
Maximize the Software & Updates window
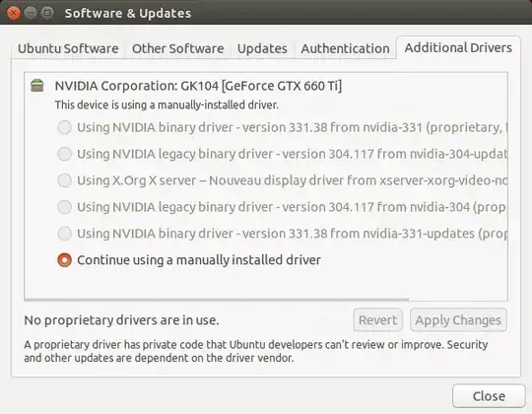(47, 13)
